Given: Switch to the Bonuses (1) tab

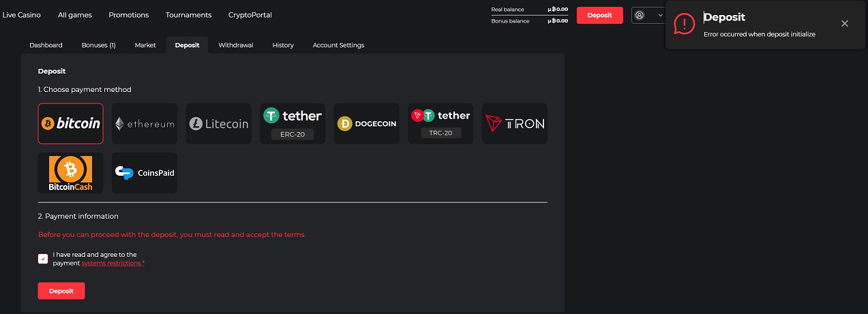Looking at the screenshot, I should [x=98, y=45].
